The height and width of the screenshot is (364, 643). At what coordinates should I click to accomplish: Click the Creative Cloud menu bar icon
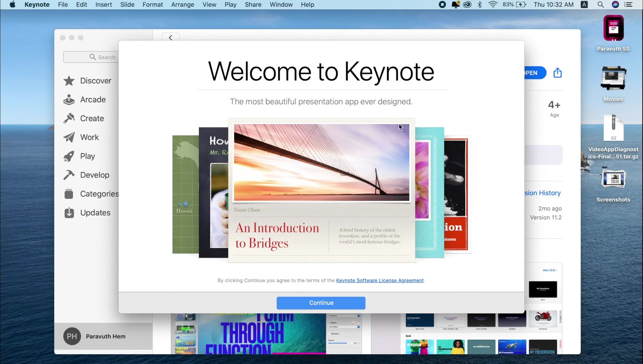coord(467,5)
